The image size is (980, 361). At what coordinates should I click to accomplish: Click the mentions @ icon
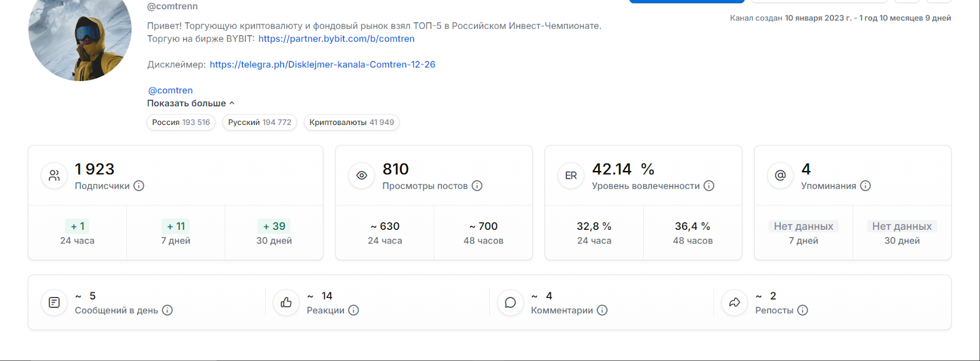[780, 176]
